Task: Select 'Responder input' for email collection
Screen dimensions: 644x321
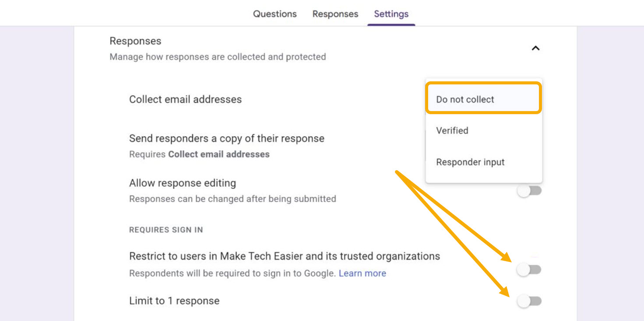Action: click(x=470, y=162)
